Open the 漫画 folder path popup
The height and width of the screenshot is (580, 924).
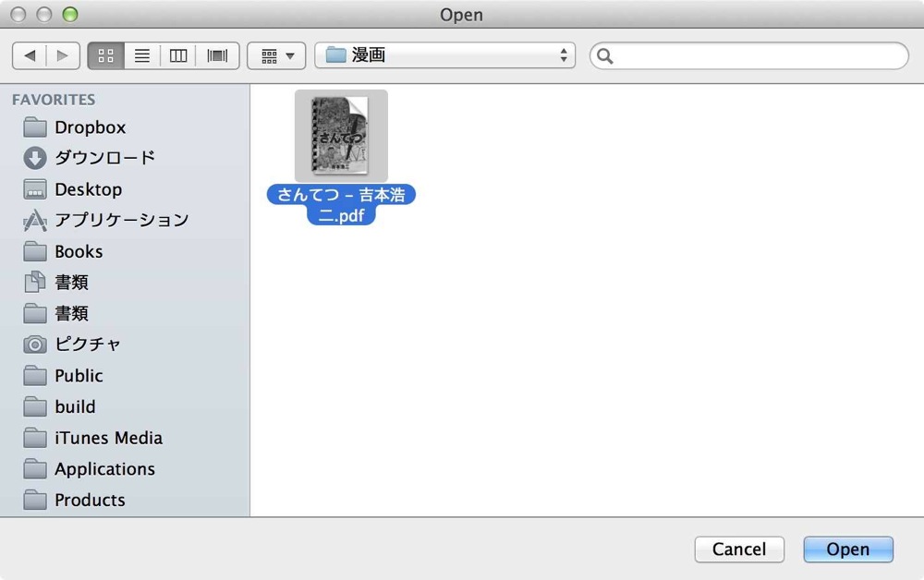pos(445,55)
